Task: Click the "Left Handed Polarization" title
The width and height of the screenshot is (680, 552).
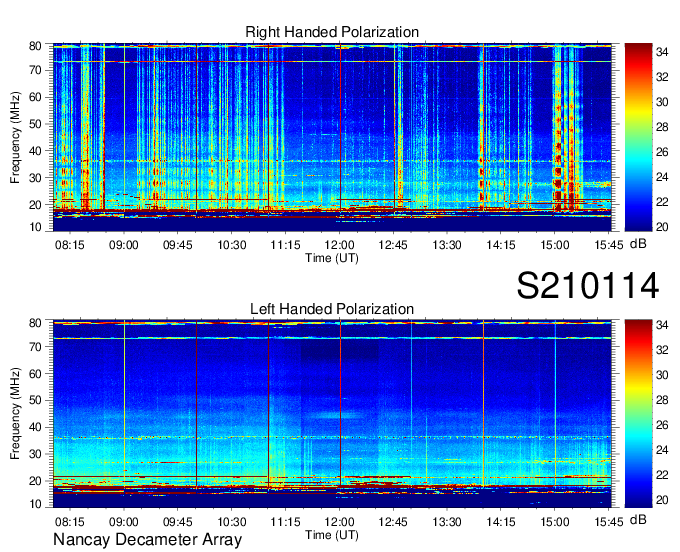Action: (332, 309)
